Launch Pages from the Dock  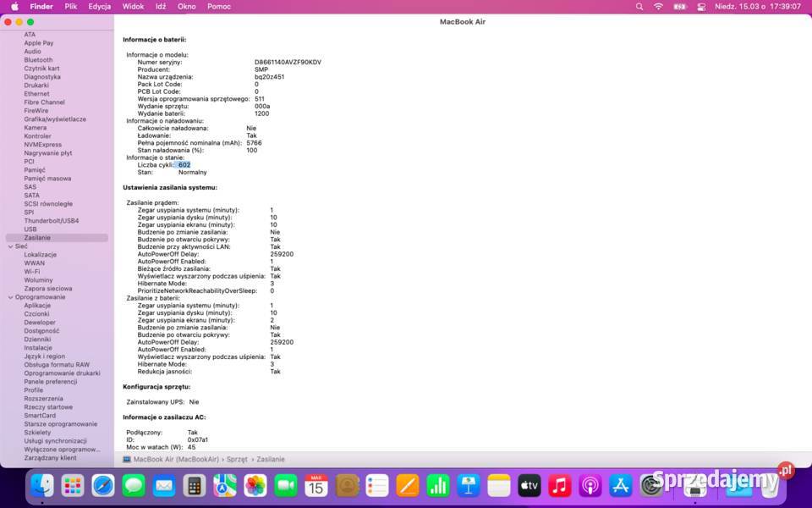click(x=408, y=486)
